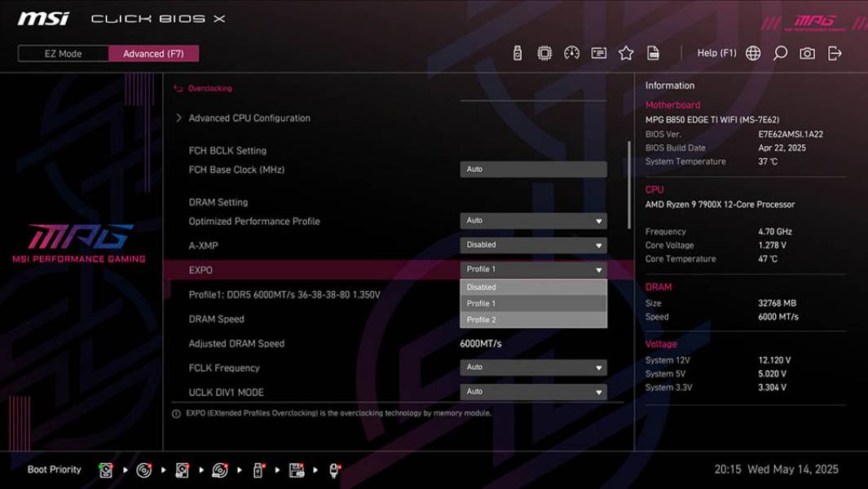Switch to EZ Mode
Viewport: 868px width, 489px height.
(63, 54)
